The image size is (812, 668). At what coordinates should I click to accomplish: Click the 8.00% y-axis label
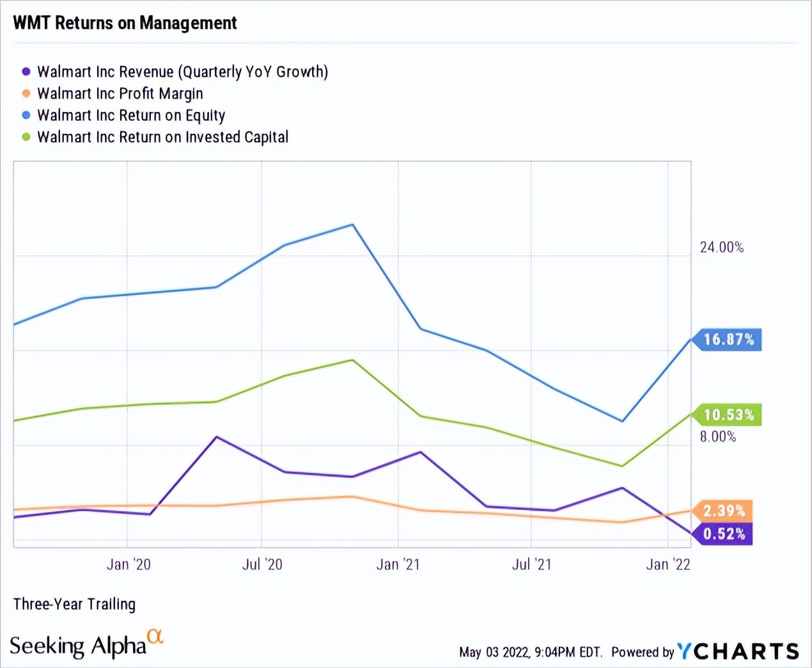[718, 437]
